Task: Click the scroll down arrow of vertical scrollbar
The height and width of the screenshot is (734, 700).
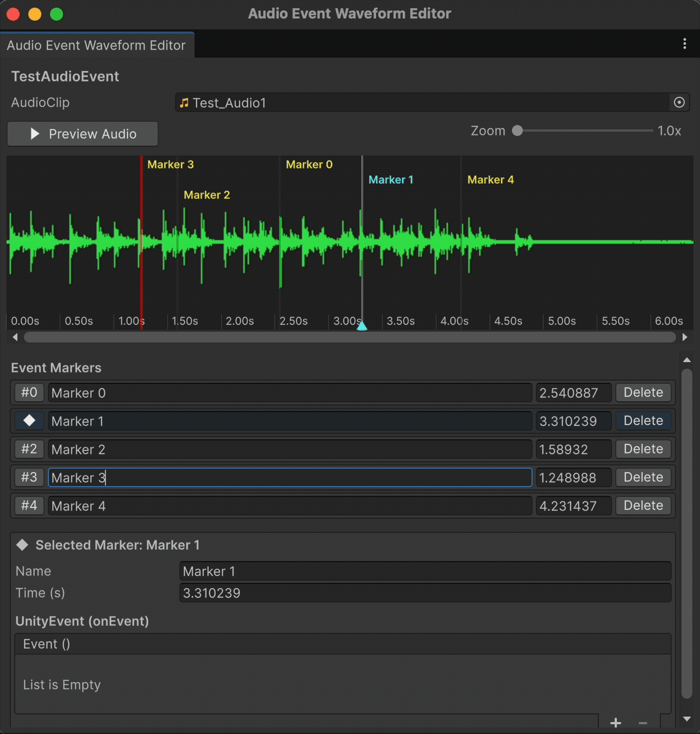Action: point(687,719)
